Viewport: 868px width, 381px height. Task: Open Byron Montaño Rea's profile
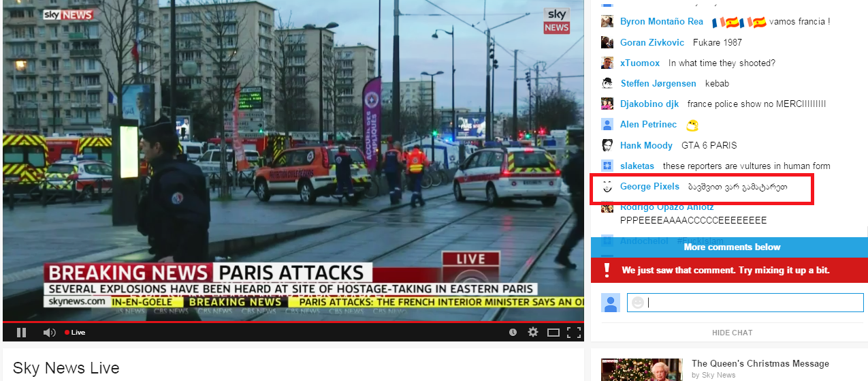coord(662,22)
